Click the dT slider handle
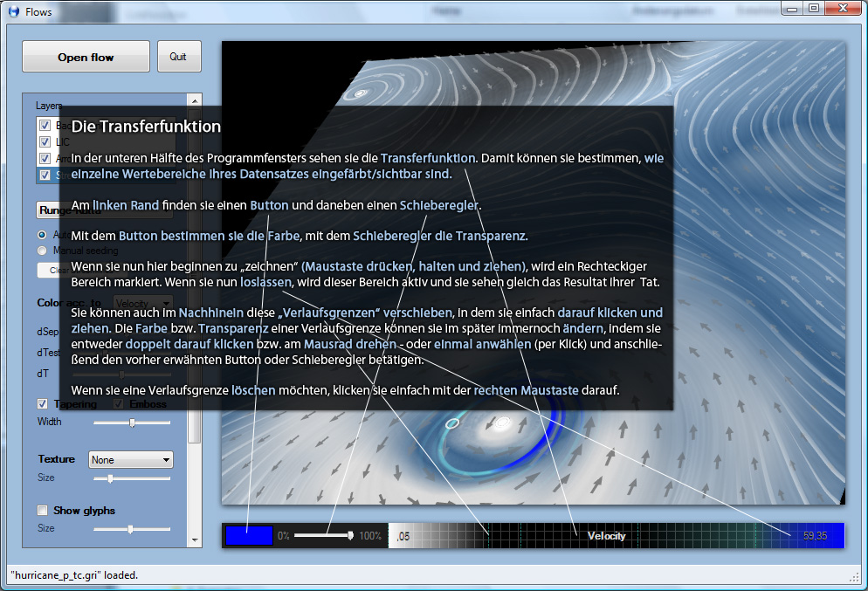The width and height of the screenshot is (868, 591). pyautogui.click(x=121, y=375)
